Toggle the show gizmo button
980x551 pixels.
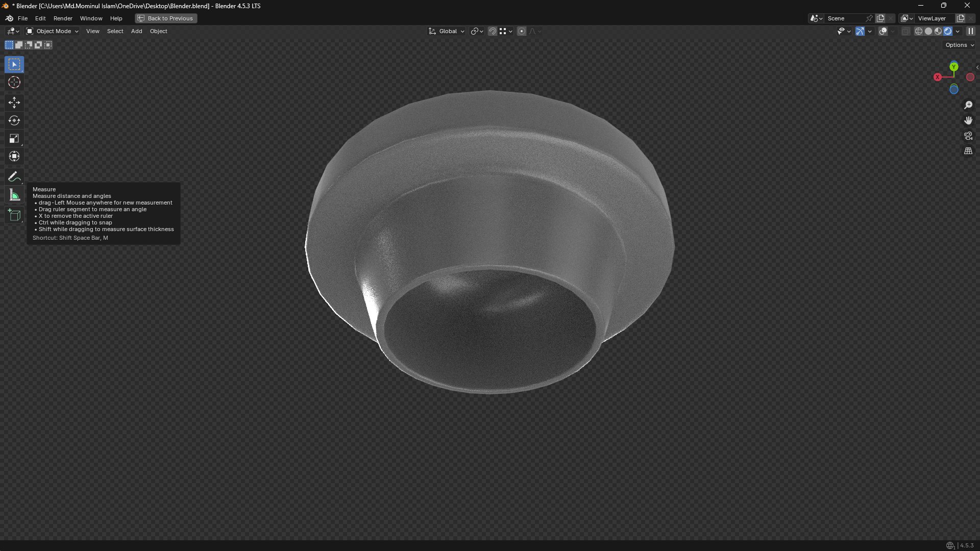point(860,31)
